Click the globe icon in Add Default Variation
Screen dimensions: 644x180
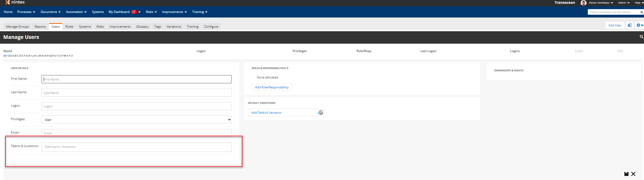click(320, 112)
